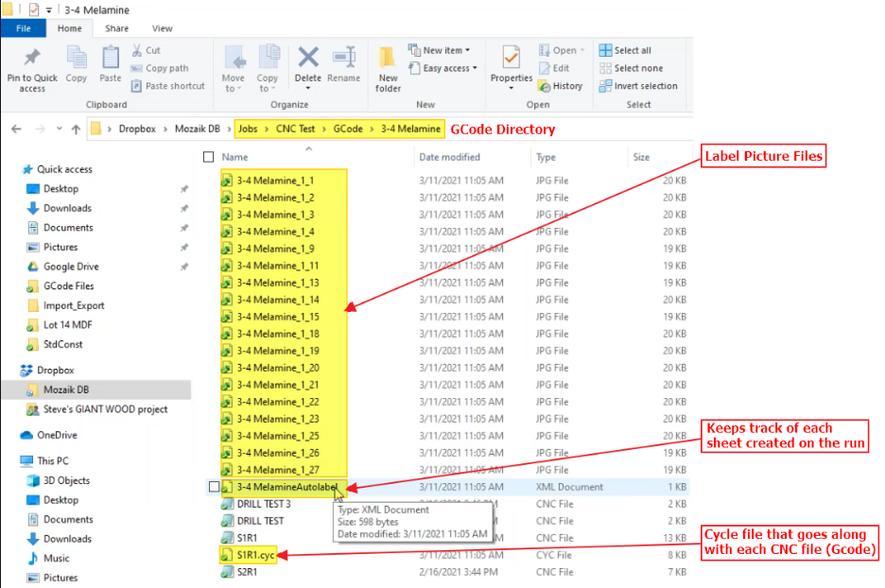
Task: Click the Delete icon in the ribbon
Action: click(x=307, y=58)
